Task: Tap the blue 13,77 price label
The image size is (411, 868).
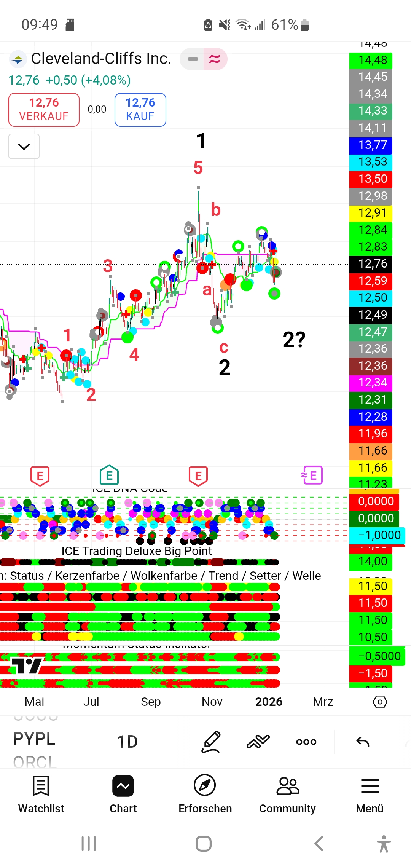Action: pyautogui.click(x=371, y=145)
